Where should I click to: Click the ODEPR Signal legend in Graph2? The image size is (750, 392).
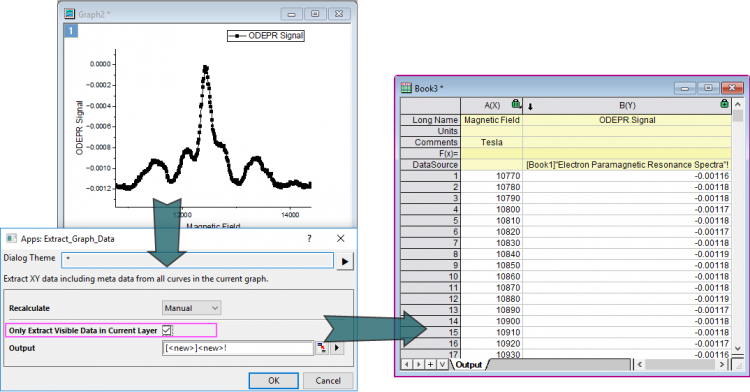click(x=266, y=36)
